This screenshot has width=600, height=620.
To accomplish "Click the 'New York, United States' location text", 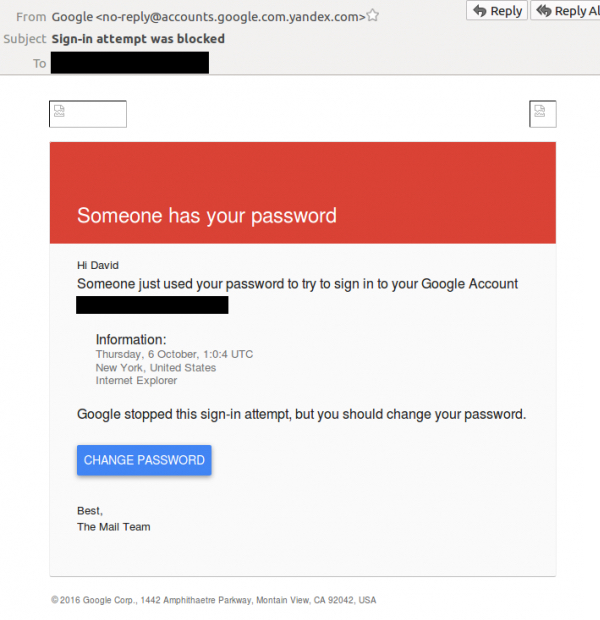I will (x=155, y=368).
